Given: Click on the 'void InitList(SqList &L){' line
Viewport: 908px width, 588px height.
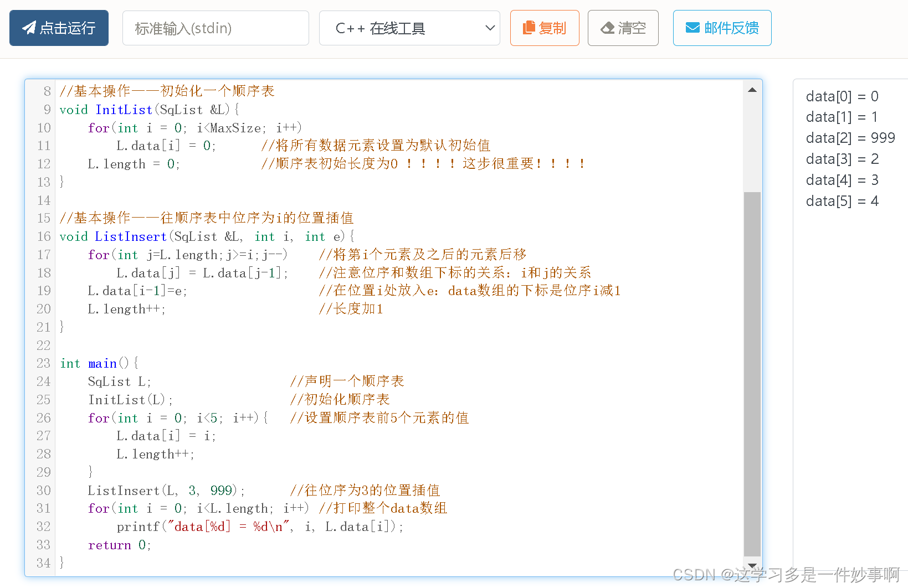Looking at the screenshot, I should coord(150,110).
